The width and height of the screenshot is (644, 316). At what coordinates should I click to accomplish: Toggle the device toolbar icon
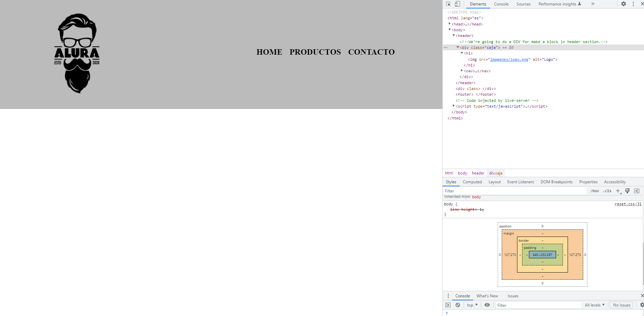[457, 4]
